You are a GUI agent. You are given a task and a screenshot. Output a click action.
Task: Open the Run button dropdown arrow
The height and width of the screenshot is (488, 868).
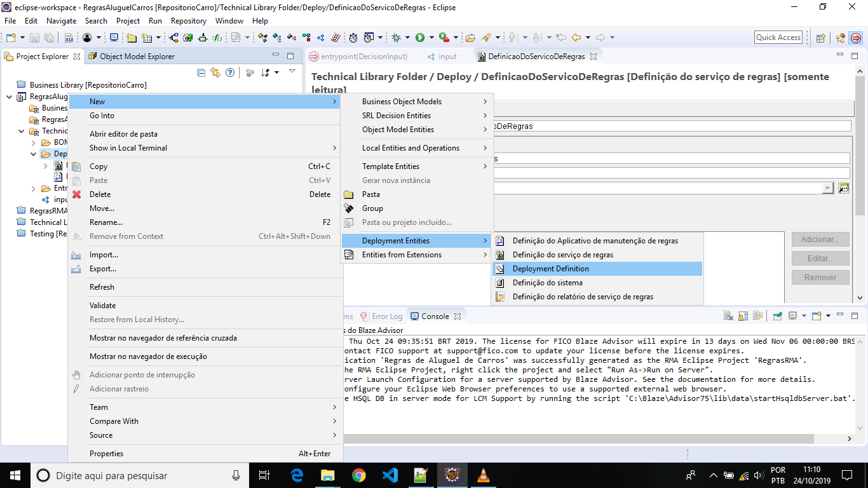(431, 37)
